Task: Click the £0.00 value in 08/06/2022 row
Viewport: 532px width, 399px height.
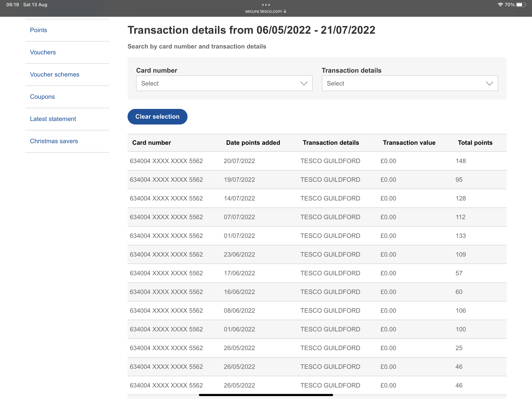Action: 388,311
